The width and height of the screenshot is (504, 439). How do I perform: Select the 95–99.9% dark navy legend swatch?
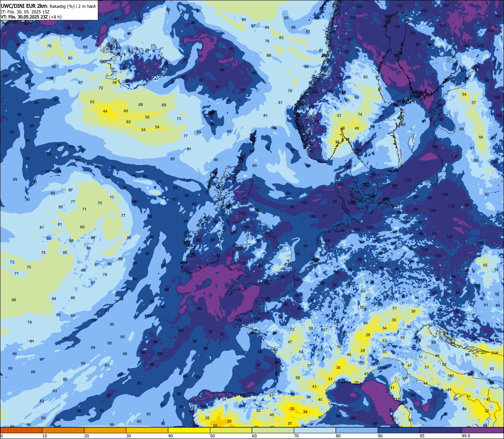tap(441, 430)
